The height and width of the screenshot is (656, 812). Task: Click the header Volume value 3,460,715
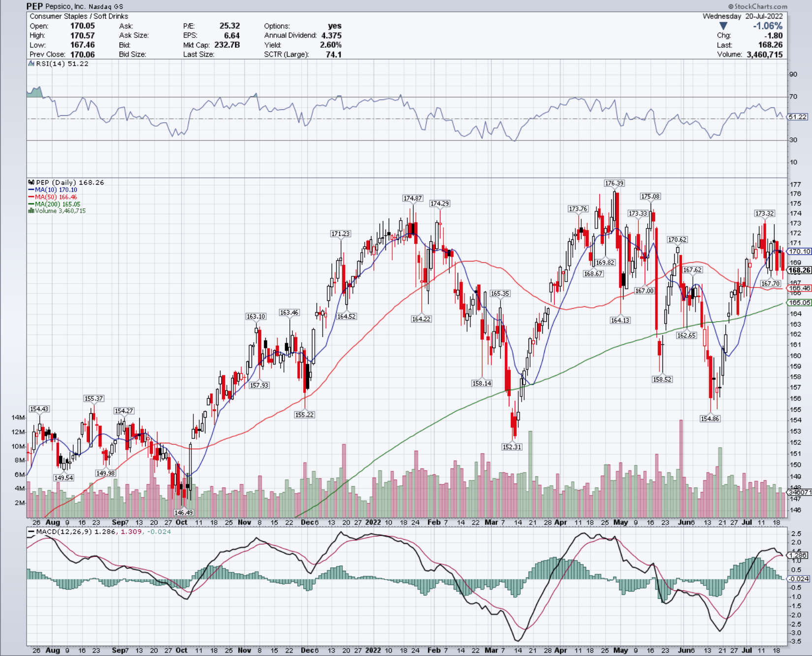tap(764, 54)
